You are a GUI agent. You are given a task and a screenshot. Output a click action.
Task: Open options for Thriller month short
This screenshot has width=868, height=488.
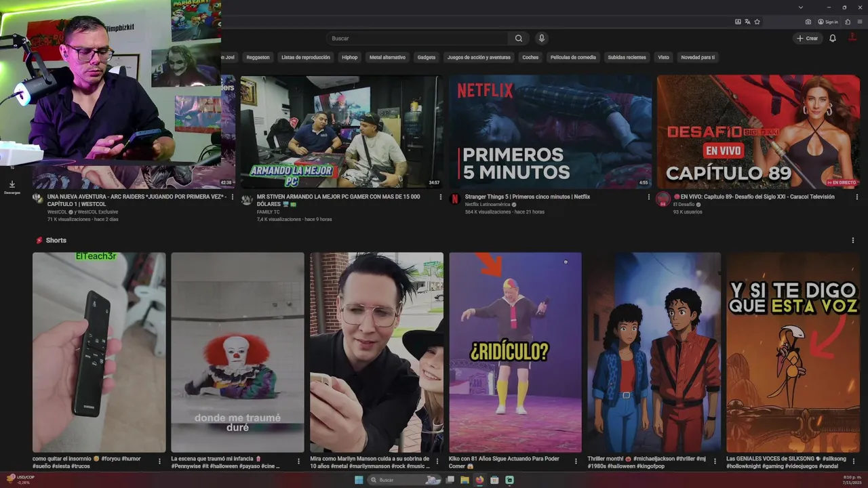point(715,462)
